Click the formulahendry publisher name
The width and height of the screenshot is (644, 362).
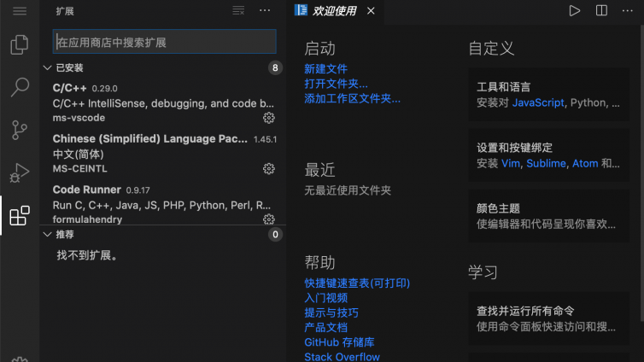point(87,219)
